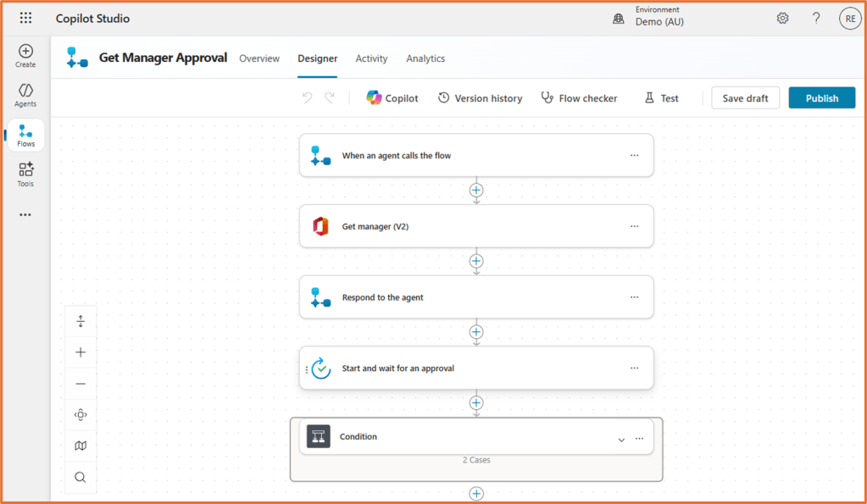Click Save draft
867x504 pixels.
coord(745,97)
